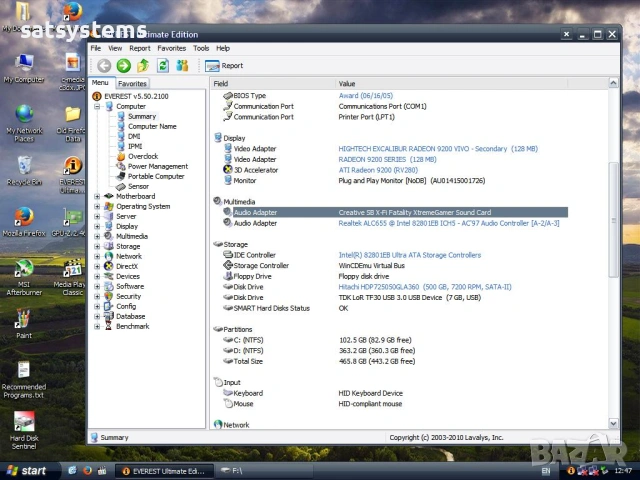Open the View menu
640x480 pixels.
115,48
